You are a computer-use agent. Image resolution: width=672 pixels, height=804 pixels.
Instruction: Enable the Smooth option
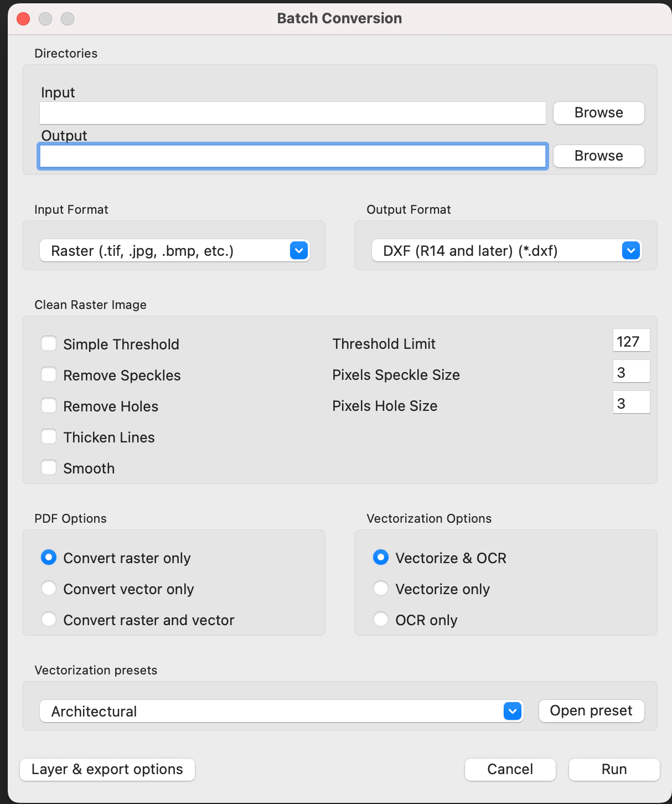pos(49,467)
